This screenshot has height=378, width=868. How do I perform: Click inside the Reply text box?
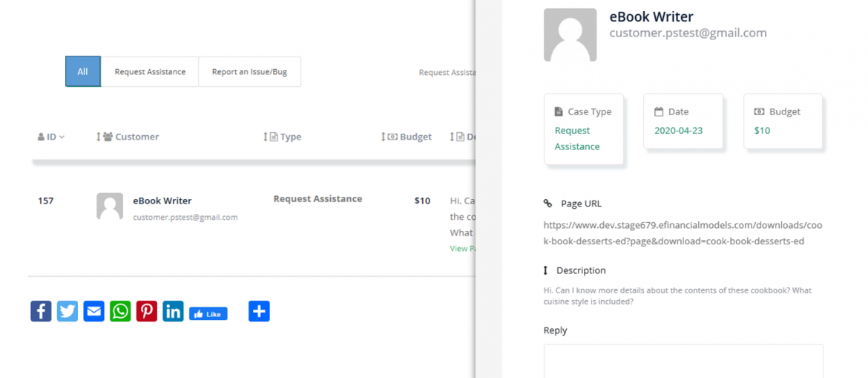pyautogui.click(x=683, y=361)
